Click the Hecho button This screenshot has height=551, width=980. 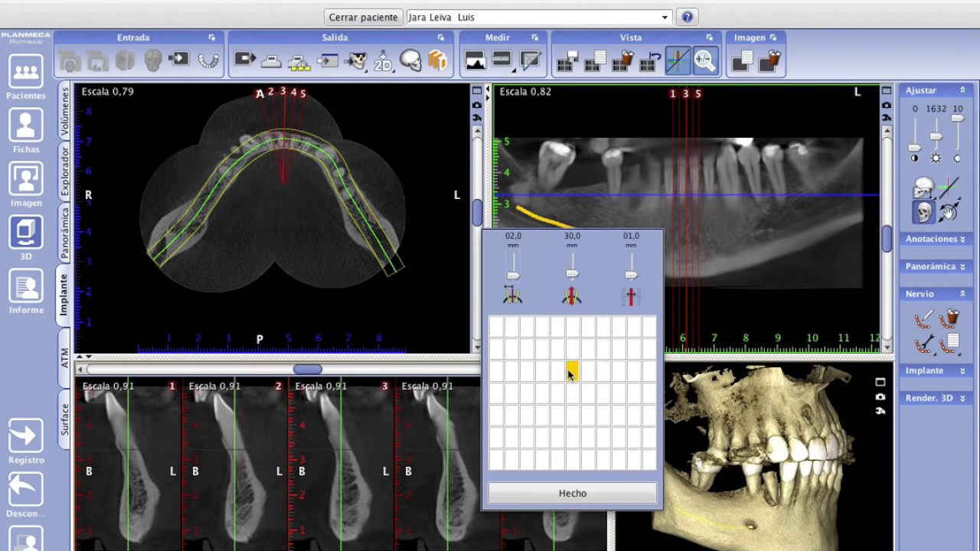573,494
